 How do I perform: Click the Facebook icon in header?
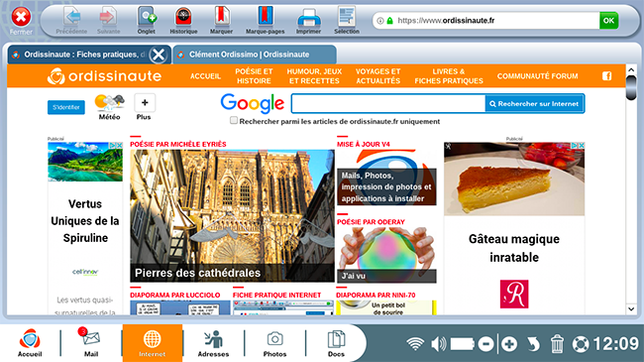tap(606, 76)
